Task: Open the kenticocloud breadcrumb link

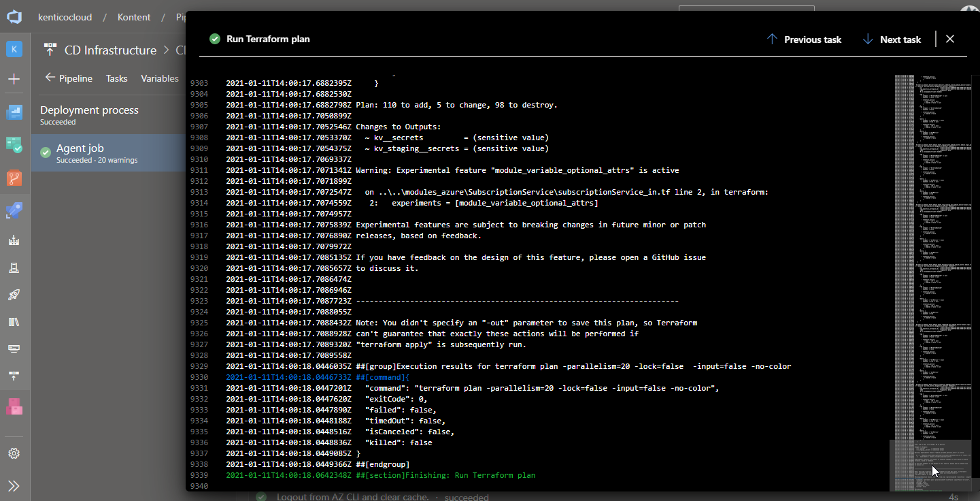Action: click(x=65, y=17)
